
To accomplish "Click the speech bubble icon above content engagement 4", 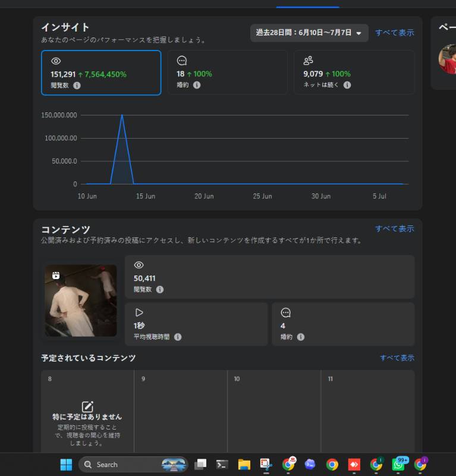I will (286, 312).
